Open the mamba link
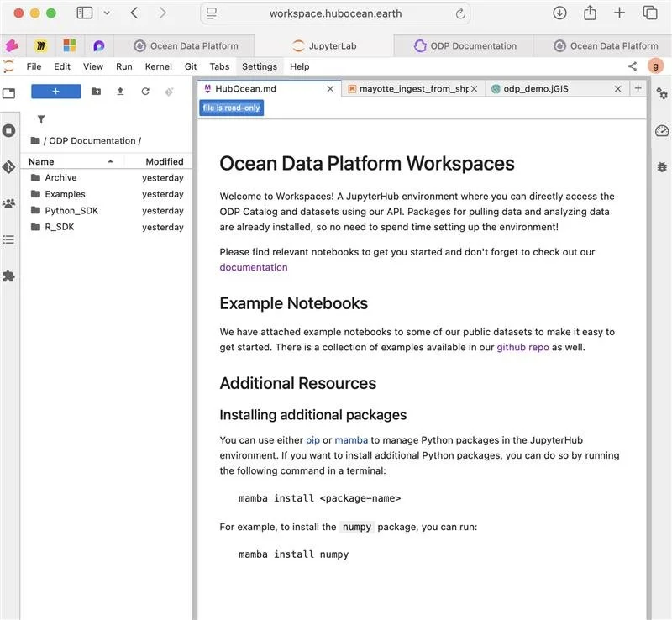Viewport: 672px width, 620px height. 351,440
